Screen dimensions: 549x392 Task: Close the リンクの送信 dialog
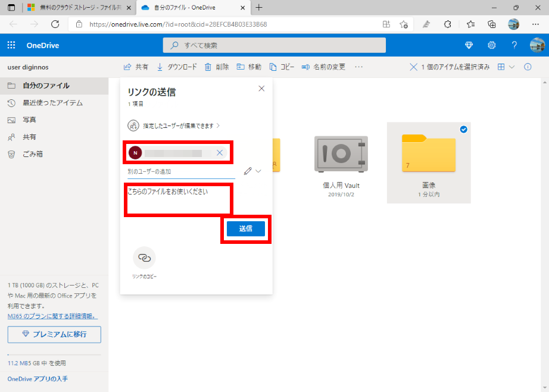(x=261, y=89)
